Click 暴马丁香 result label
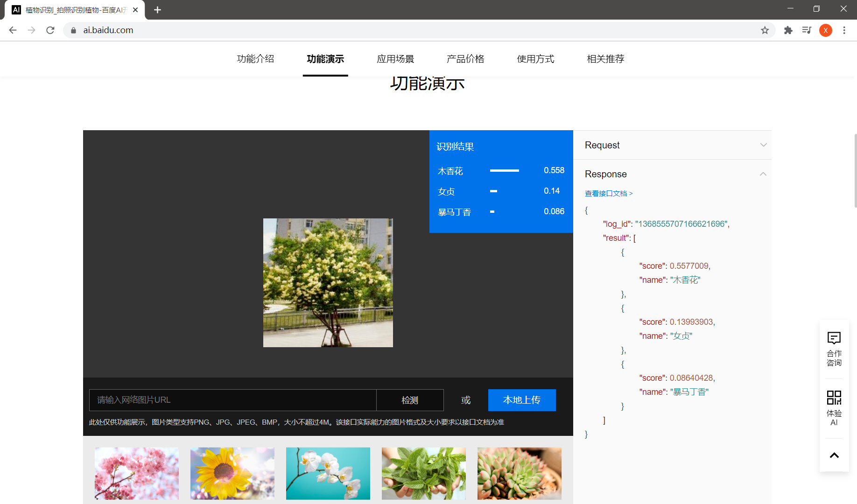 point(455,212)
